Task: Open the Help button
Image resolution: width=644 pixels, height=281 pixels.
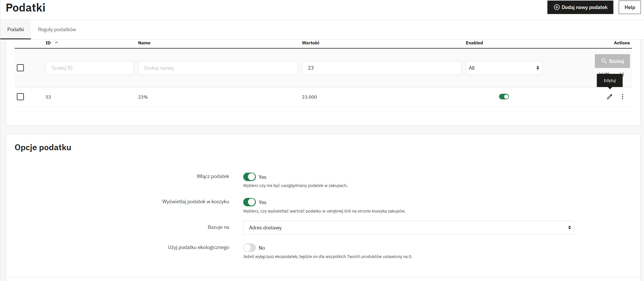Action: pos(629,7)
